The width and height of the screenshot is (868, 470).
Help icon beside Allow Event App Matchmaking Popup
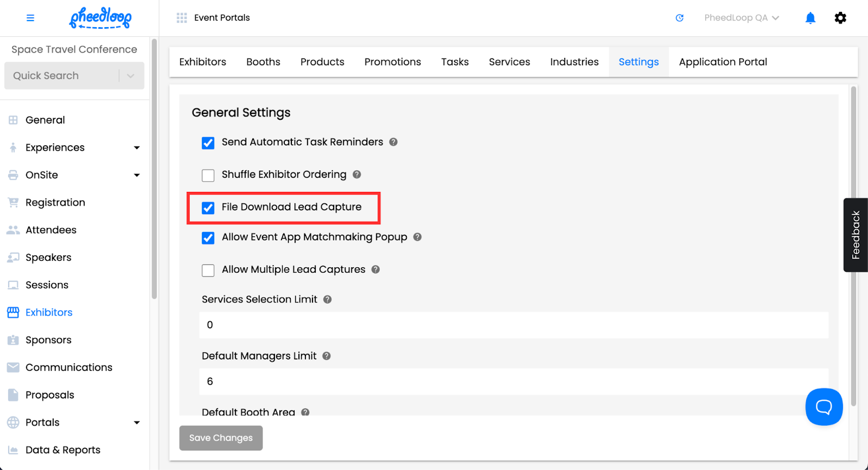[417, 237]
